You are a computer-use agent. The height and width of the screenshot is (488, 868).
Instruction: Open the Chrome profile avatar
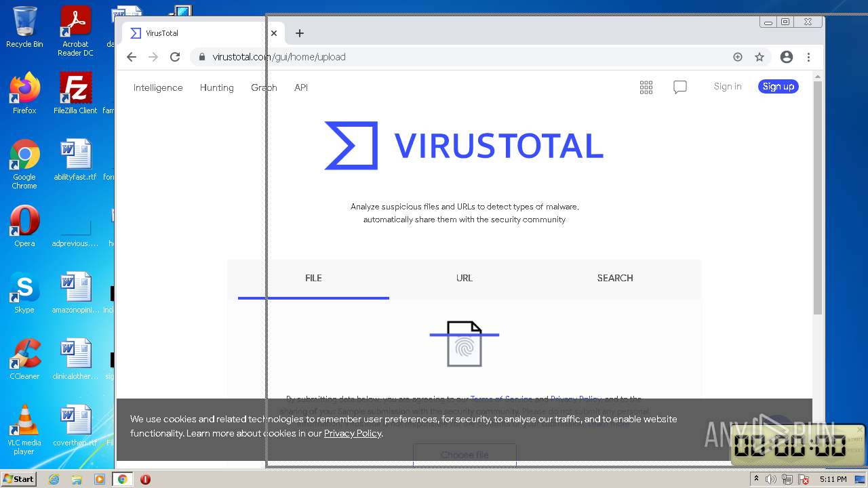click(x=787, y=57)
